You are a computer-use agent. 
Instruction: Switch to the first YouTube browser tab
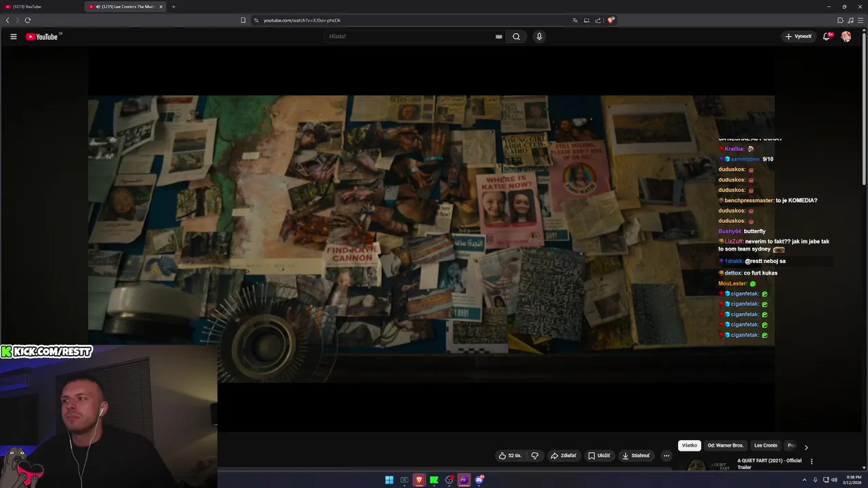click(x=42, y=7)
